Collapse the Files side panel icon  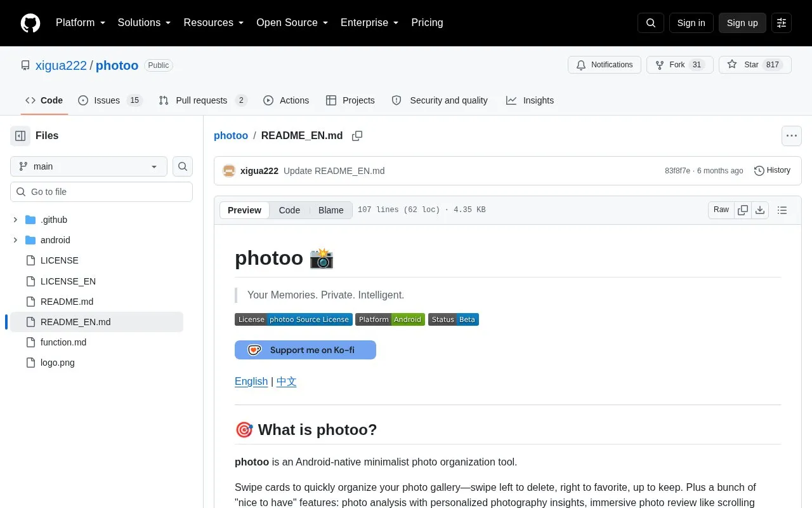[20, 136]
